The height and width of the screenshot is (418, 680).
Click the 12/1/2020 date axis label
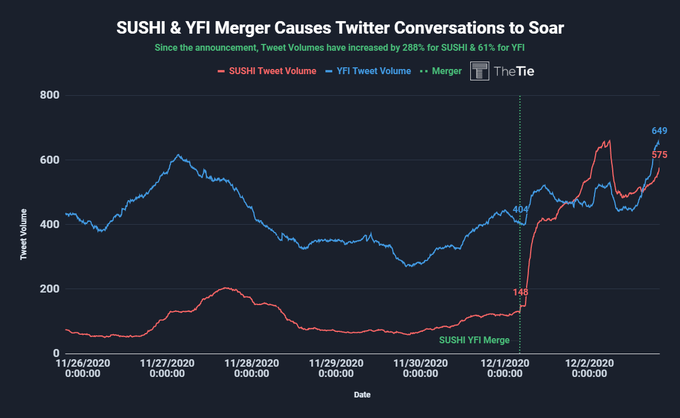coord(505,369)
